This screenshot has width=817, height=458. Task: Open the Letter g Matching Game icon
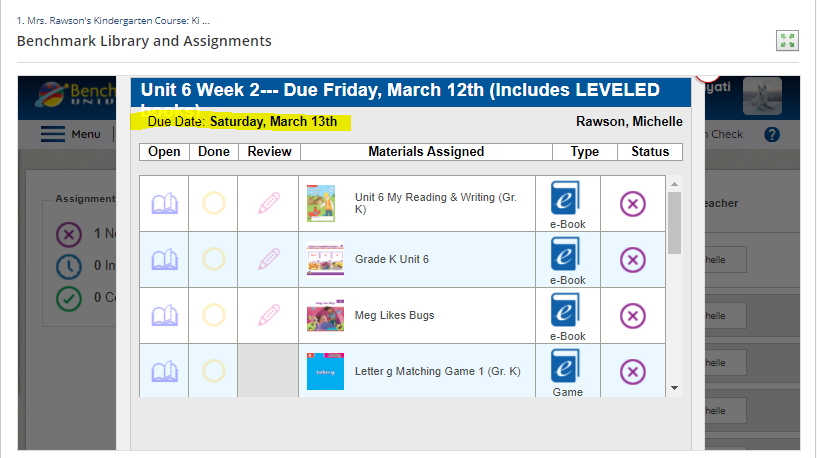pos(165,372)
